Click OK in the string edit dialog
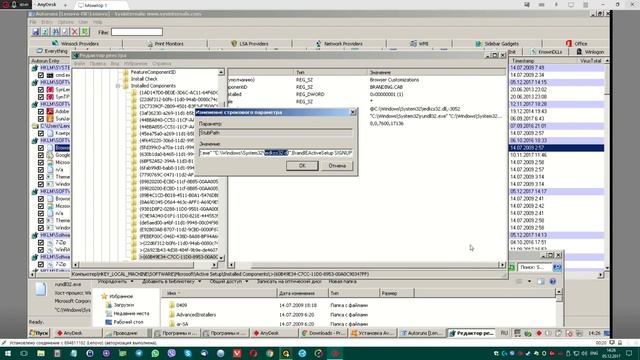 coord(302,166)
